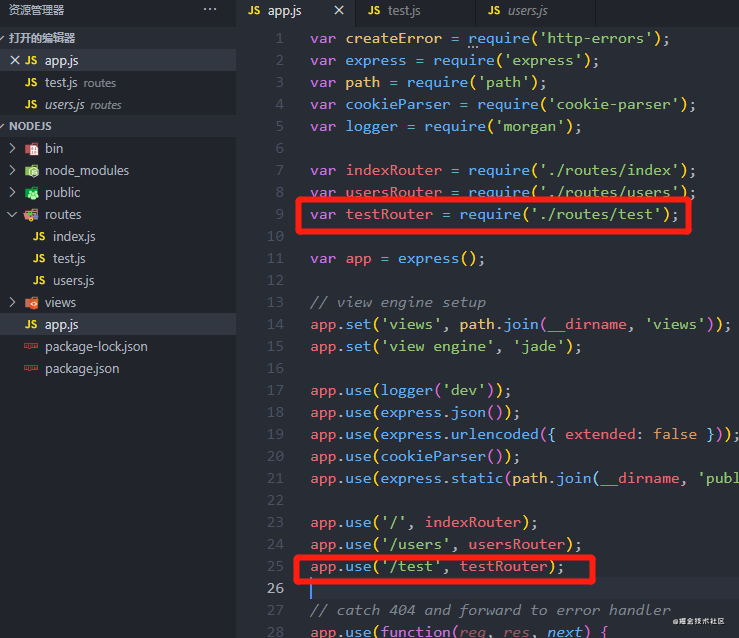
Task: Collapse the routes folder chevron
Action: pyautogui.click(x=12, y=214)
